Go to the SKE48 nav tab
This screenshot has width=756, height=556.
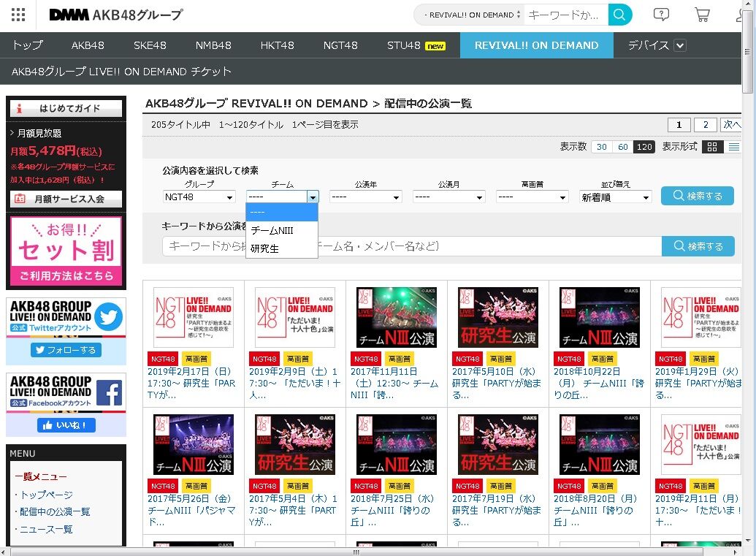[x=150, y=45]
